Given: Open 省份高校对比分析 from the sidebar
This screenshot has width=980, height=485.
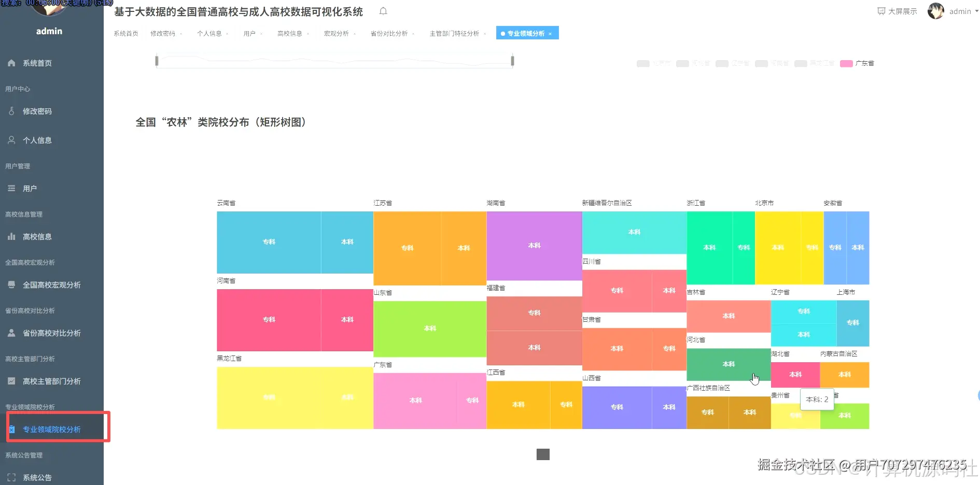Looking at the screenshot, I should pyautogui.click(x=50, y=333).
